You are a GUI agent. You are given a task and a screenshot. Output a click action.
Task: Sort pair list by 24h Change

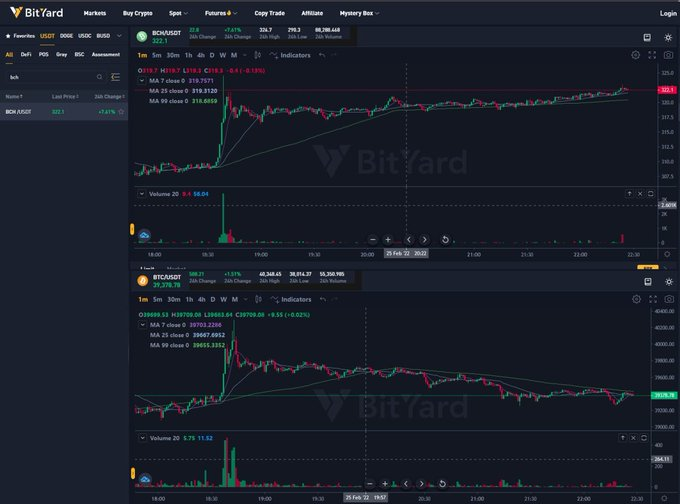click(109, 97)
